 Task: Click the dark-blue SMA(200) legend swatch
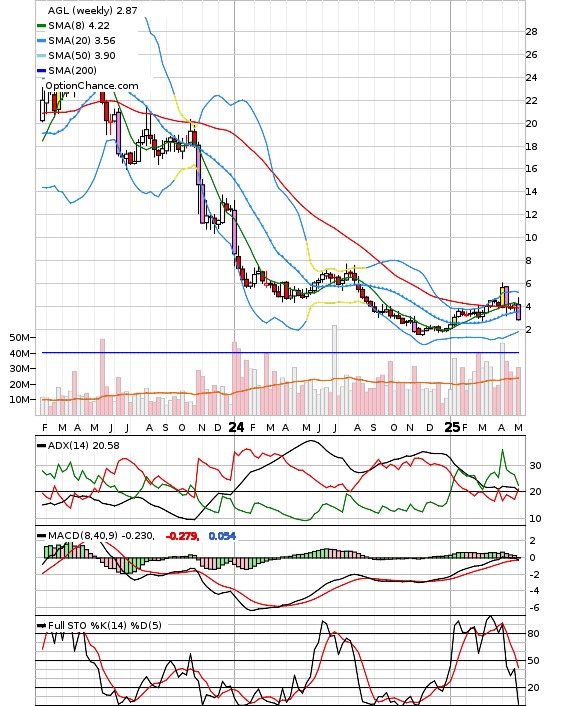coord(41,70)
